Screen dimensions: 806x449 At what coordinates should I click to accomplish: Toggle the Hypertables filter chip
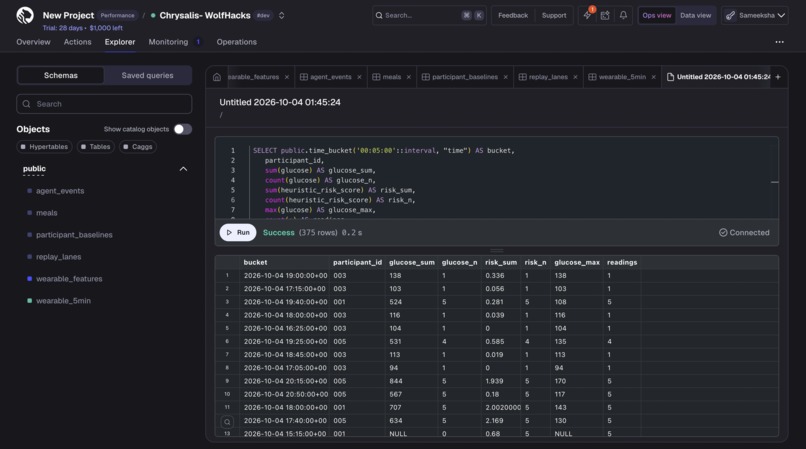coord(44,147)
